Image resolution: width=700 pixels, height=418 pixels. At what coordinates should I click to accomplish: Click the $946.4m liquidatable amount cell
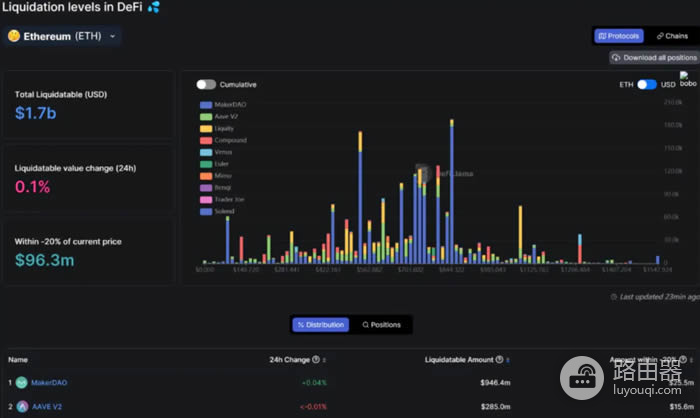tap(495, 383)
